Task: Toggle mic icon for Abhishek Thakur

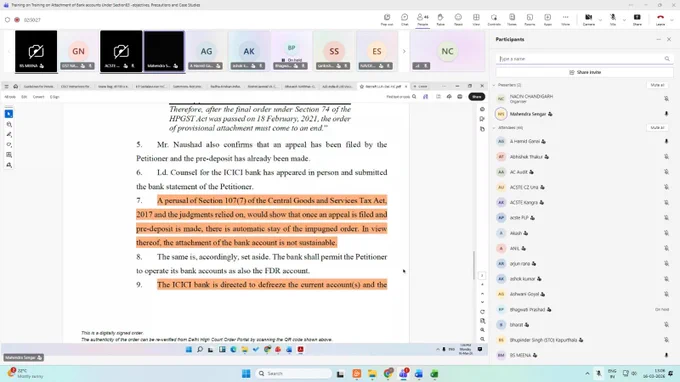Action: (x=666, y=157)
